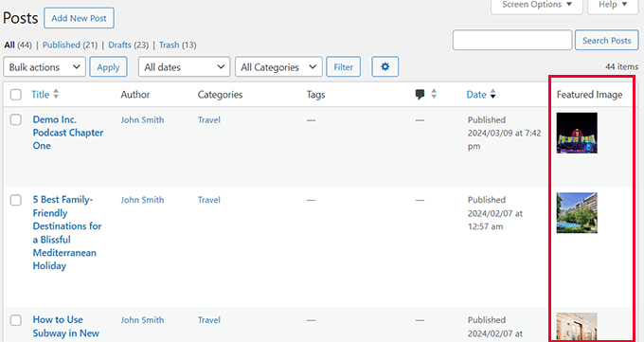Screen dimensions: 644x342
Task: Check the How to Use Subway post checkbox
Action: 15,320
